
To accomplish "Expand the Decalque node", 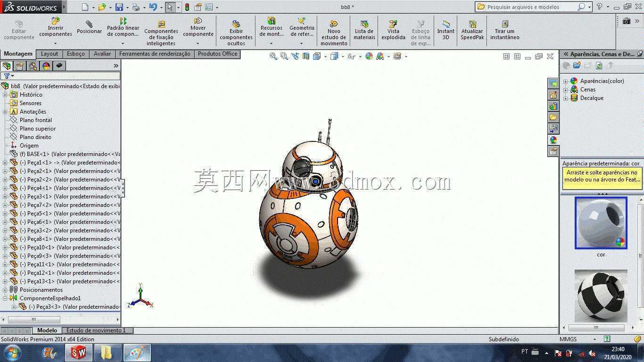I will 566,98.
